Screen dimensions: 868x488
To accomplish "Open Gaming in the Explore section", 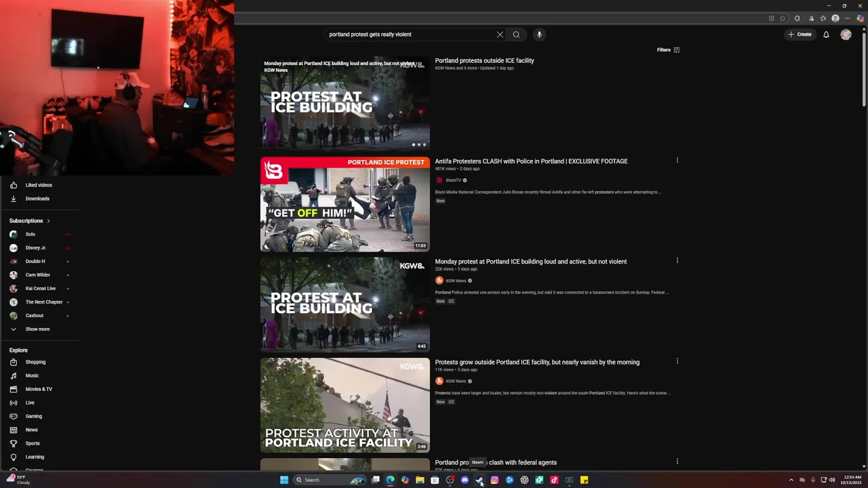I will 34,416.
